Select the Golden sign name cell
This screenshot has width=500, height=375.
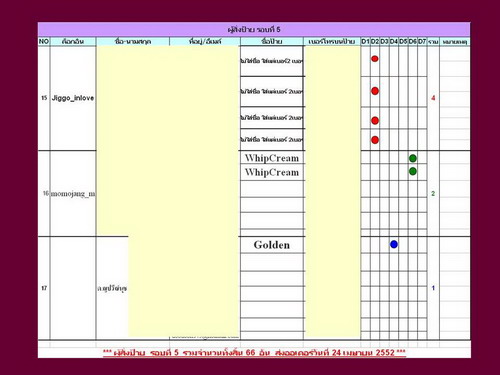click(272, 245)
